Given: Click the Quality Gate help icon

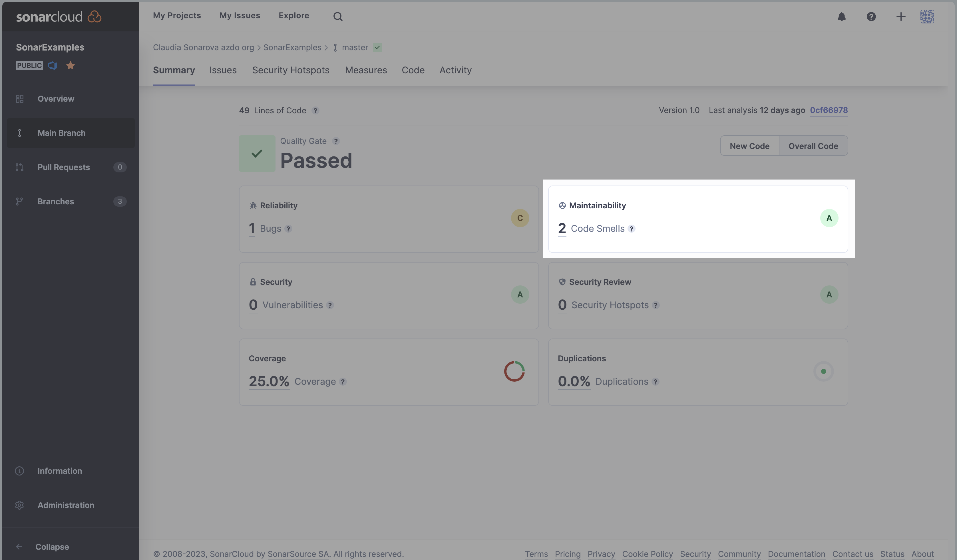Looking at the screenshot, I should (x=336, y=141).
